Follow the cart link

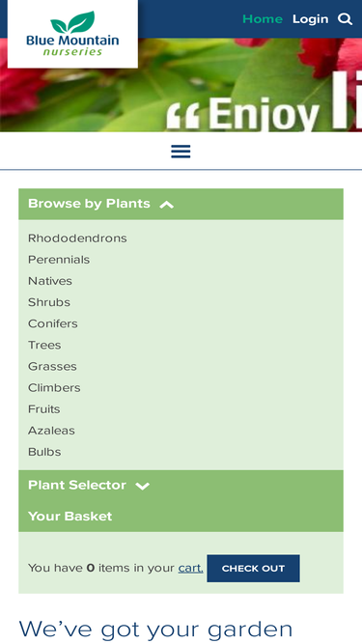tap(190, 569)
